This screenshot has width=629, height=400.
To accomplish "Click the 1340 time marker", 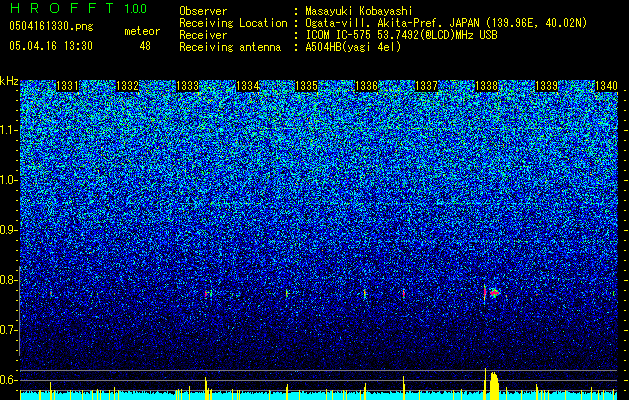I will pos(606,86).
